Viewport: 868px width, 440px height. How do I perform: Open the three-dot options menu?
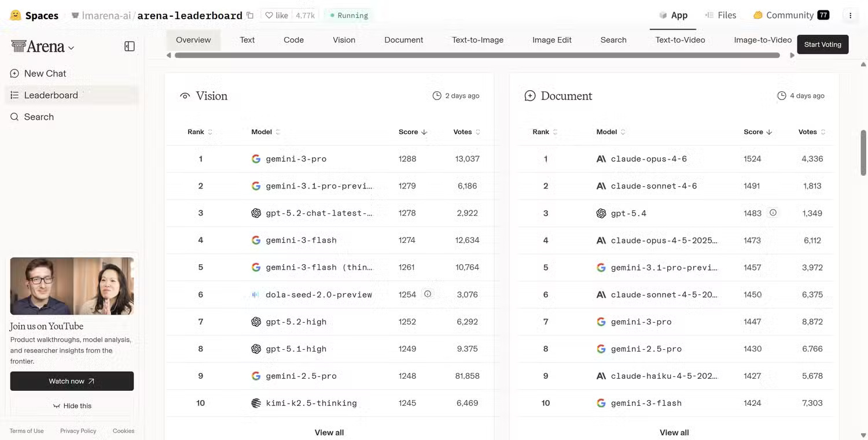tap(850, 16)
